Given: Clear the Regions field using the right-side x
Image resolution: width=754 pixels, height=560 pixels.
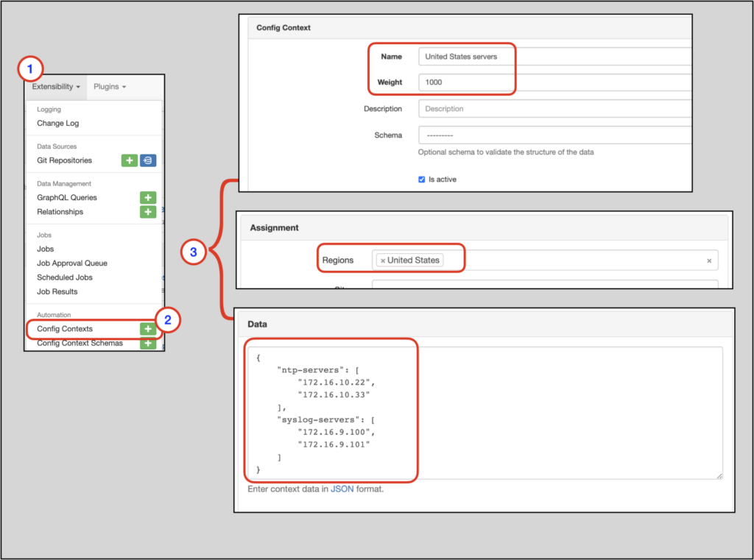Looking at the screenshot, I should point(708,260).
